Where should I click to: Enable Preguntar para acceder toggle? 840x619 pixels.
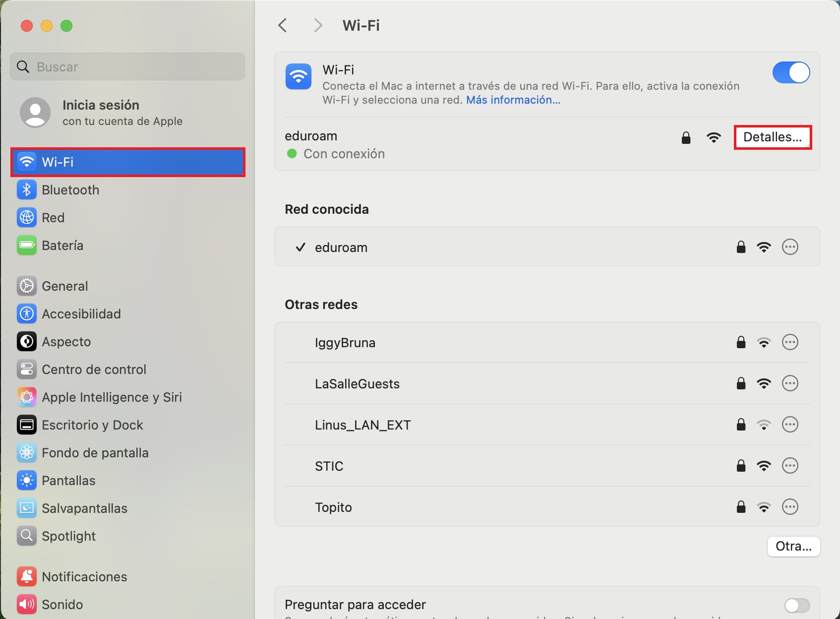797,605
